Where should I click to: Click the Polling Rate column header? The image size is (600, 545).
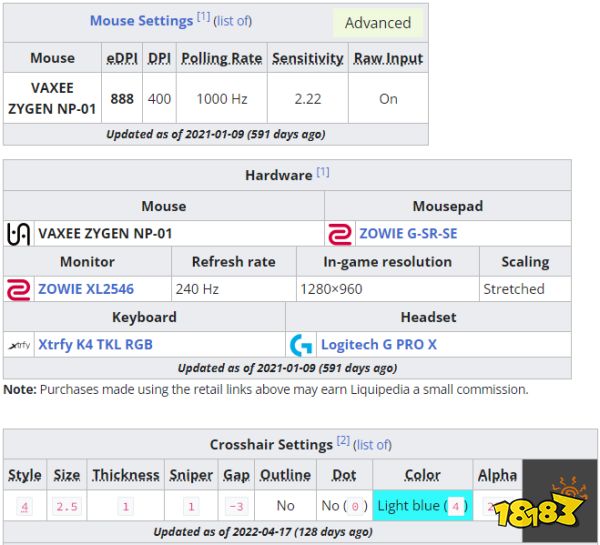[x=222, y=58]
